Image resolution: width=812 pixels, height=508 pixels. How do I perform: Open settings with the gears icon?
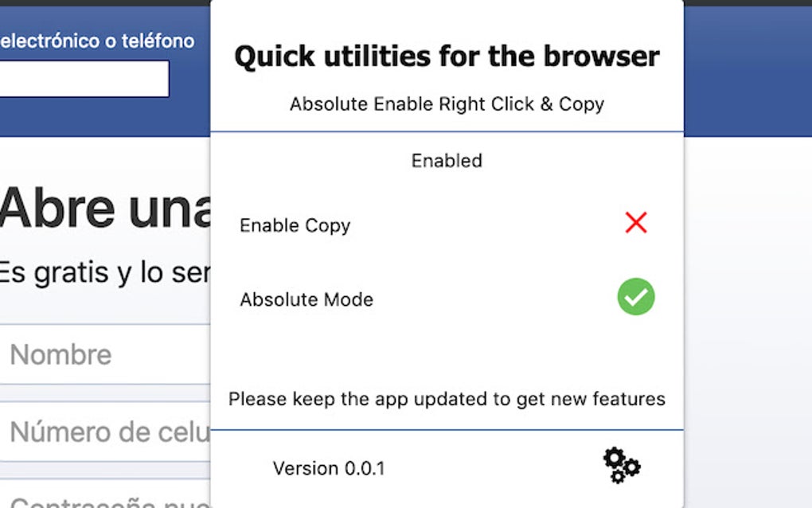click(x=621, y=465)
